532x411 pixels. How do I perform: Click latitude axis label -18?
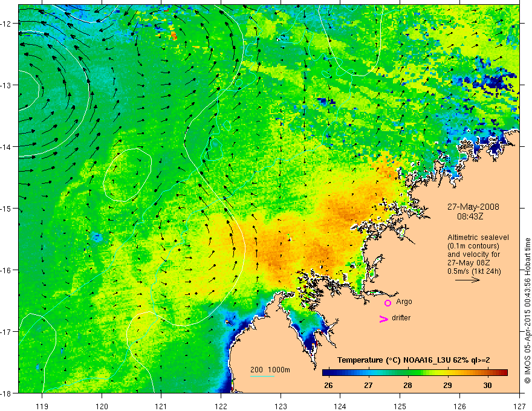click(x=7, y=393)
